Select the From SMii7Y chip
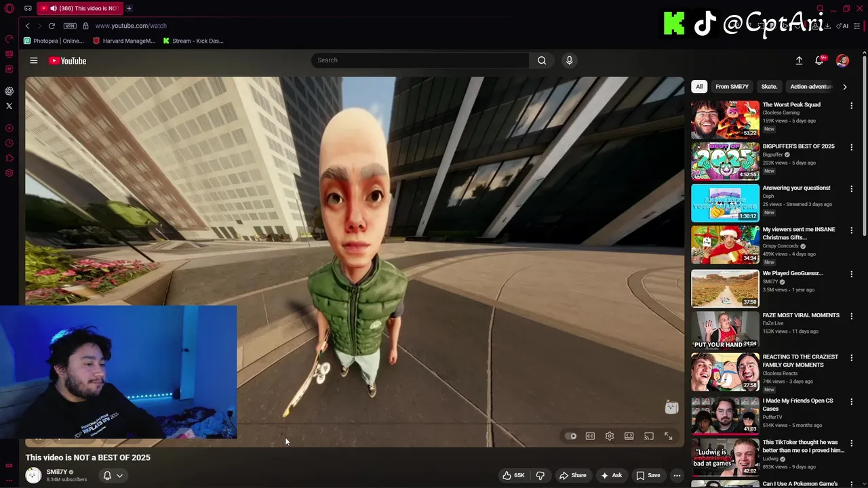Screen dimensions: 868x488 point(732,87)
